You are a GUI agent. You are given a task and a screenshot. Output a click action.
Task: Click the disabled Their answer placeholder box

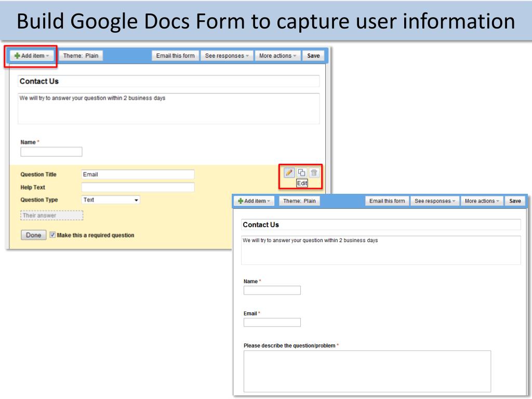coord(51,216)
